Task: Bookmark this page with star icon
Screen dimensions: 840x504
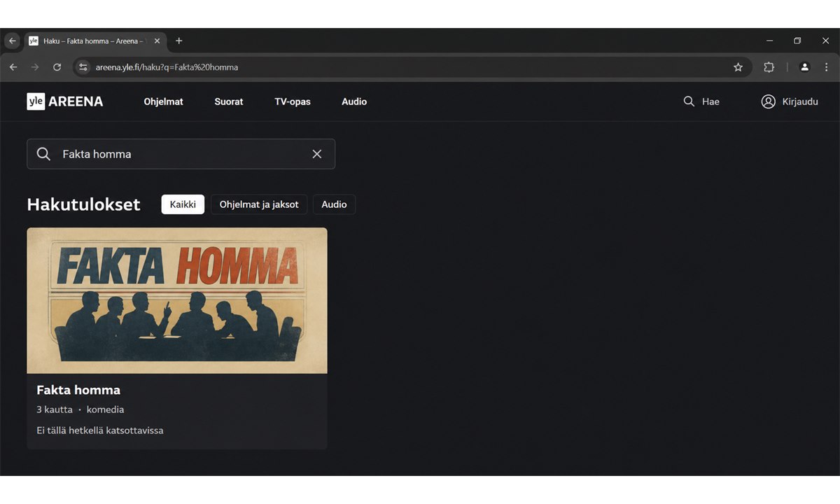Action: [738, 67]
